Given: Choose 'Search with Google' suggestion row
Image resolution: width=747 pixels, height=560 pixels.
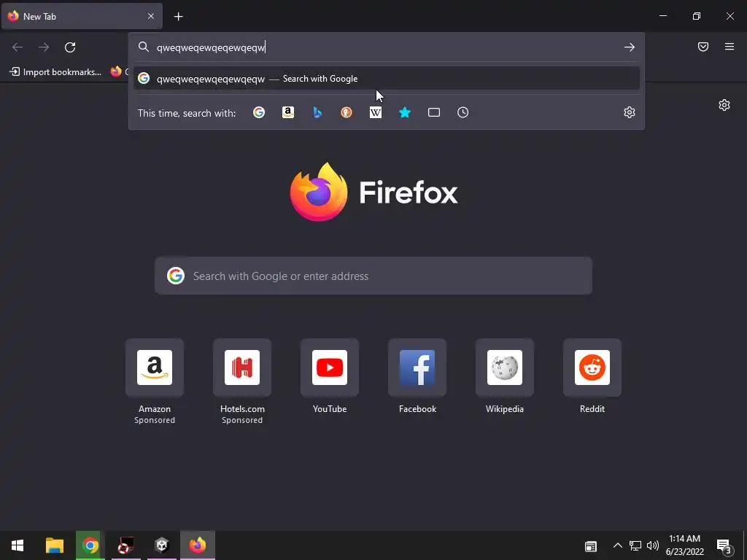Looking at the screenshot, I should (x=387, y=79).
